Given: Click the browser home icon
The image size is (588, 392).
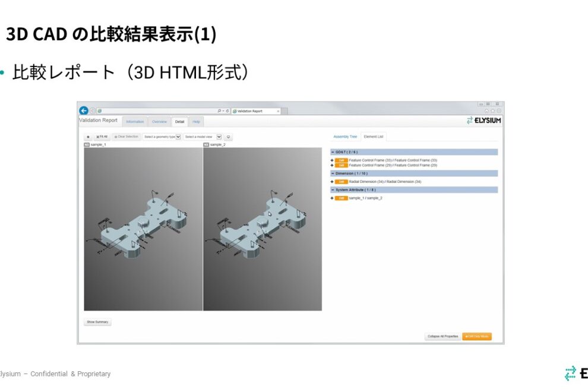Looking at the screenshot, I should (487, 110).
